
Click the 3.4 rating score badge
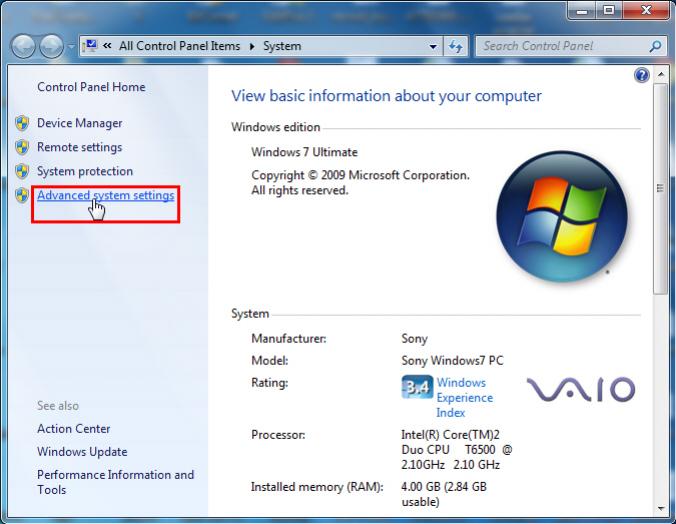[x=417, y=387]
